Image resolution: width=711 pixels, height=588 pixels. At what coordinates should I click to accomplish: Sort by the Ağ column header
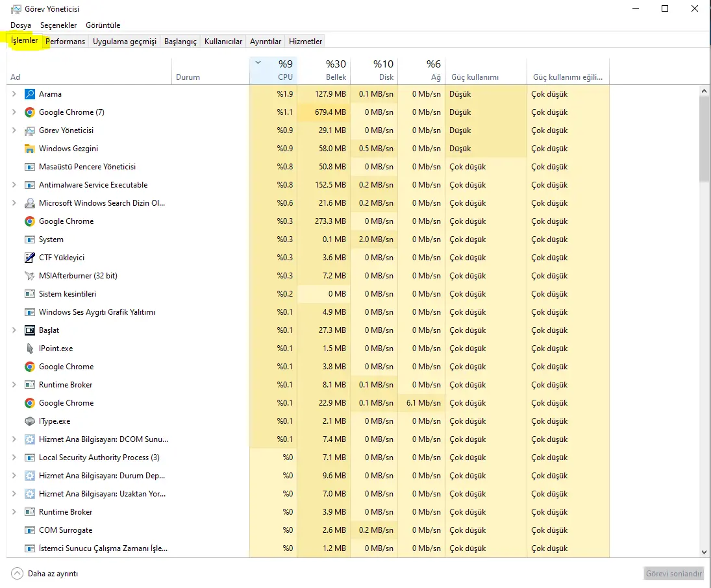(421, 71)
